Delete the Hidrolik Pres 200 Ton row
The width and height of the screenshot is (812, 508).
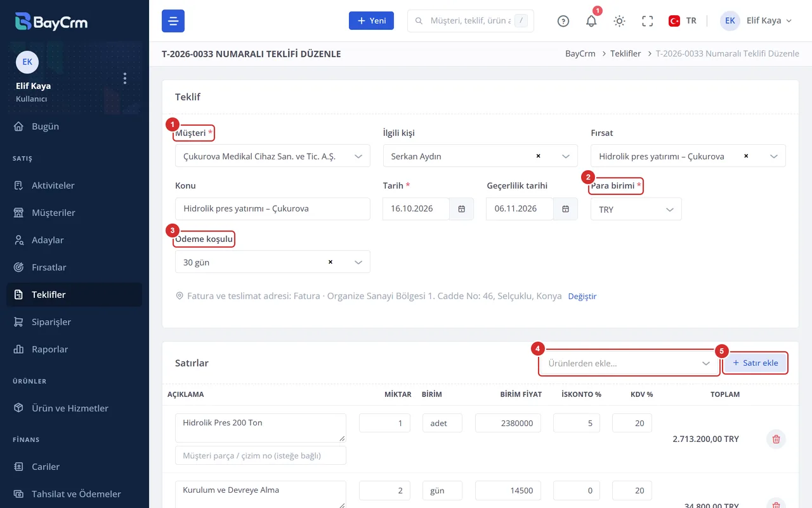pyautogui.click(x=776, y=439)
